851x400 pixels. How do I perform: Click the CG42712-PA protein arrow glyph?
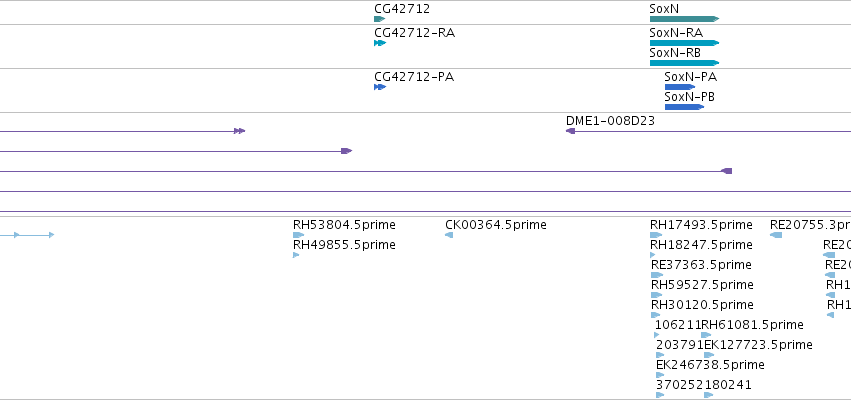click(x=379, y=87)
